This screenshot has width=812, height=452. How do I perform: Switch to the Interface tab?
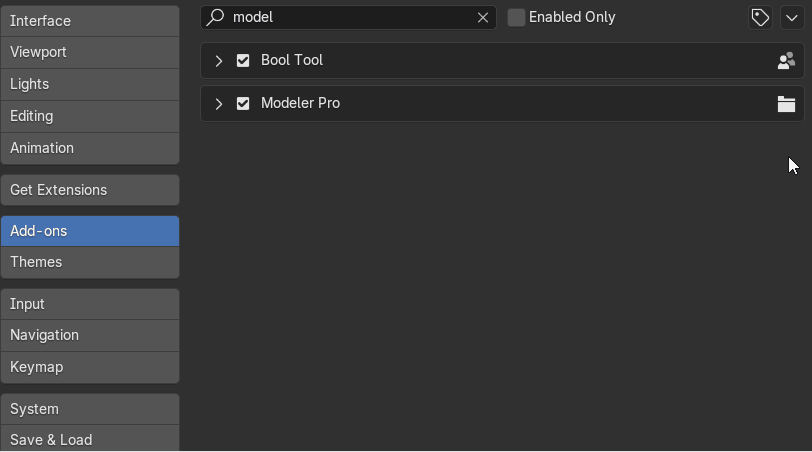(90, 21)
